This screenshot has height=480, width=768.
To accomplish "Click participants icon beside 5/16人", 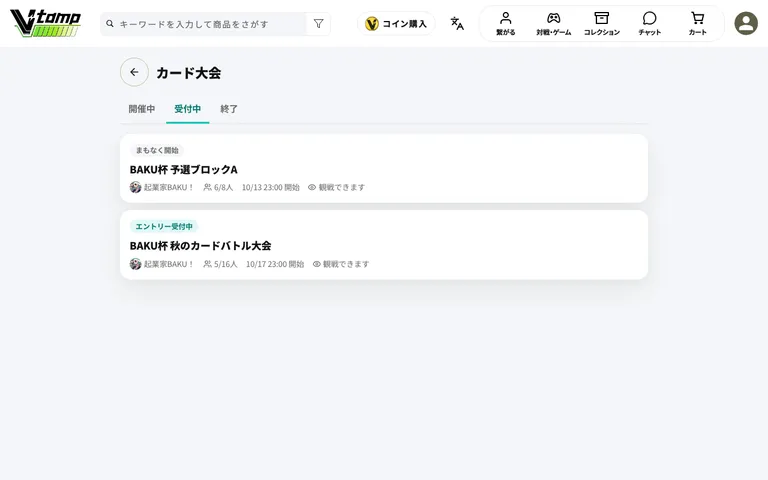I will point(207,264).
